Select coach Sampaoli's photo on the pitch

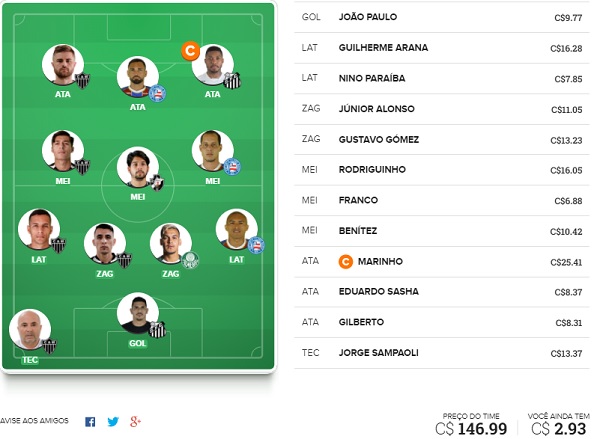[x=30, y=330]
